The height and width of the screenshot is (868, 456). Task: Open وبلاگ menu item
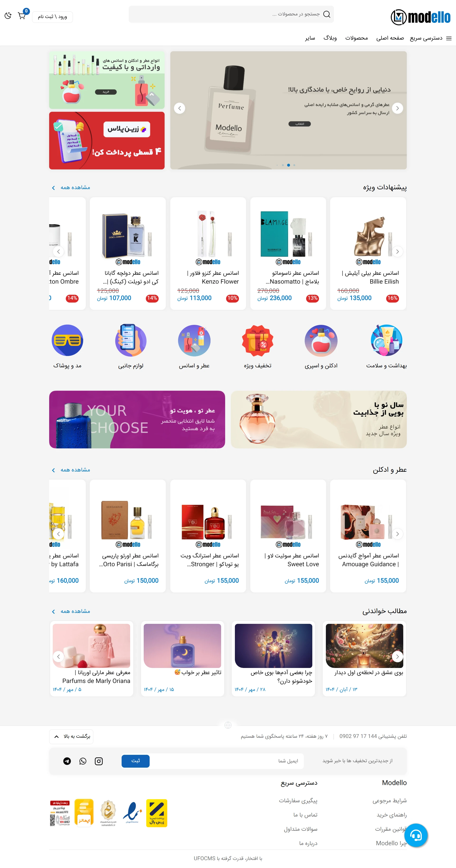click(330, 38)
